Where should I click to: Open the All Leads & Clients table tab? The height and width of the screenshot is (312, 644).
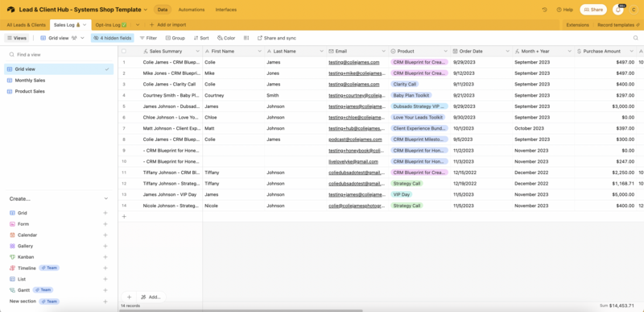tap(27, 25)
